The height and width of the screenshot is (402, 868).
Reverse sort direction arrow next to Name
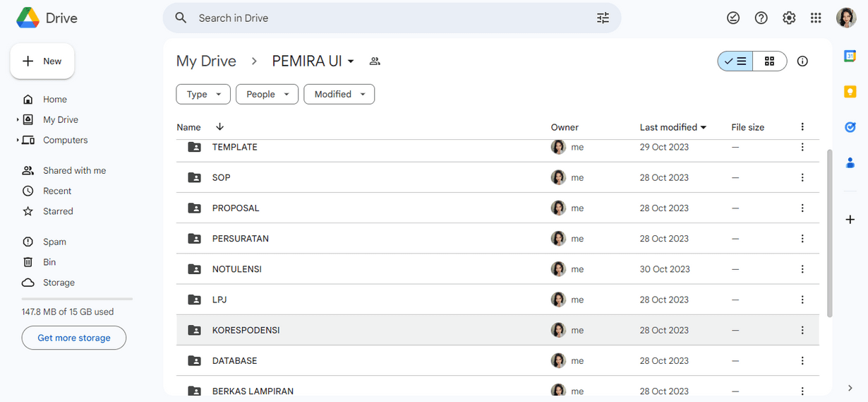click(x=219, y=126)
